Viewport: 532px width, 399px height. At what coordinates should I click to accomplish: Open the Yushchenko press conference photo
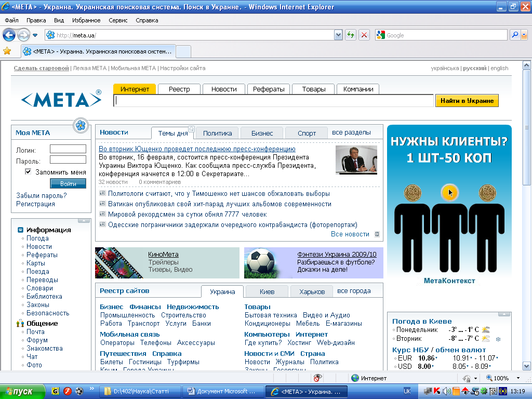[356, 160]
